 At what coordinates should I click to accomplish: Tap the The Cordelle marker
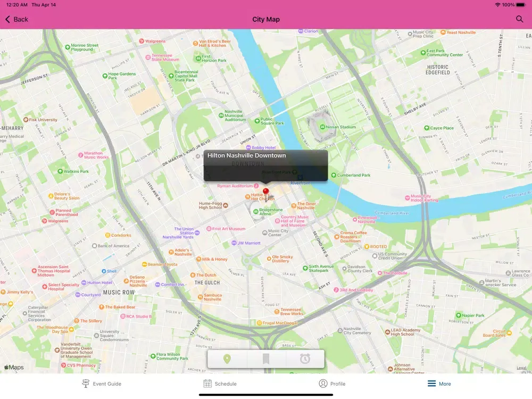coord(380,273)
